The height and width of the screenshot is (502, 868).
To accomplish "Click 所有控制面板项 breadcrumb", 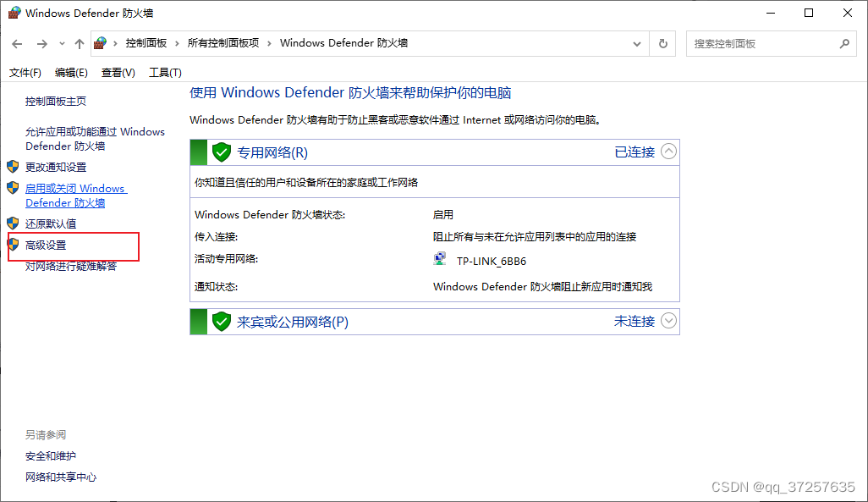I will [x=223, y=43].
